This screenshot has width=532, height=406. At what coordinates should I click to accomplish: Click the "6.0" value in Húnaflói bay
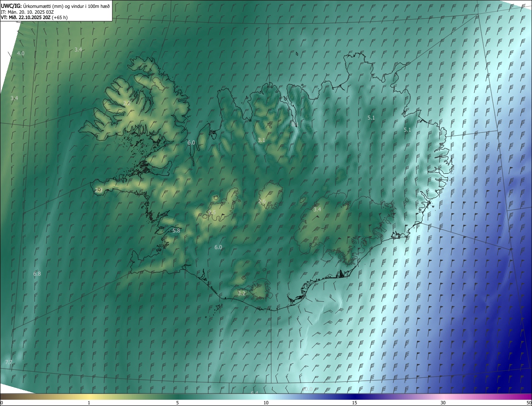coord(191,142)
